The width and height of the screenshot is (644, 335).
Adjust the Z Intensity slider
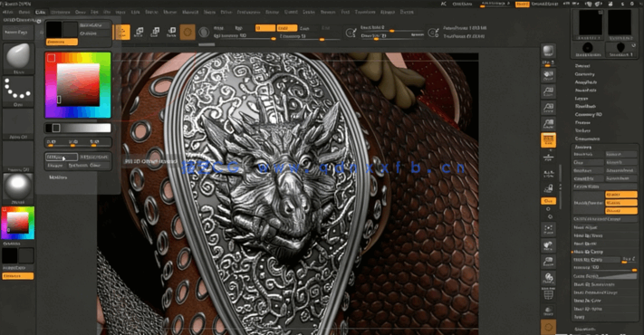(x=309, y=36)
